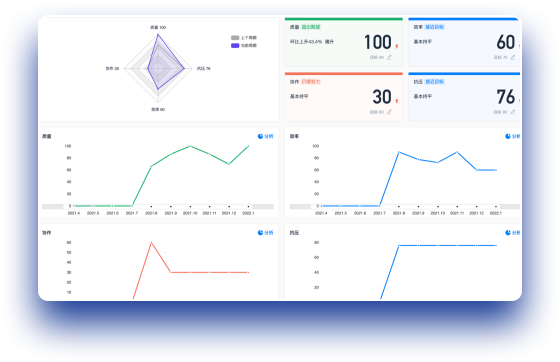The width and height of the screenshot is (560, 362).
Task: Click the 2022.1 end point on 质量 line
Action: pos(248,146)
